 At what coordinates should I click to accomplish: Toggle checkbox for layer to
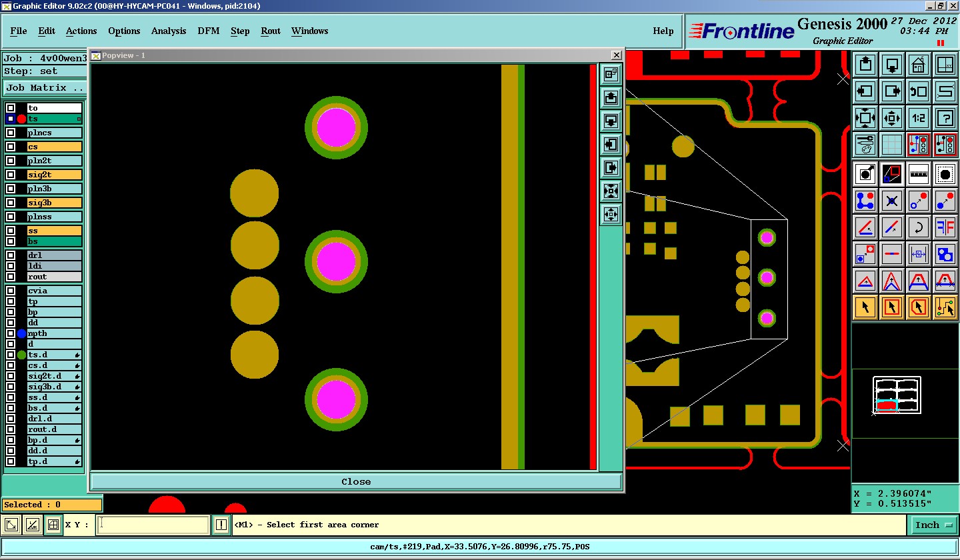click(11, 108)
